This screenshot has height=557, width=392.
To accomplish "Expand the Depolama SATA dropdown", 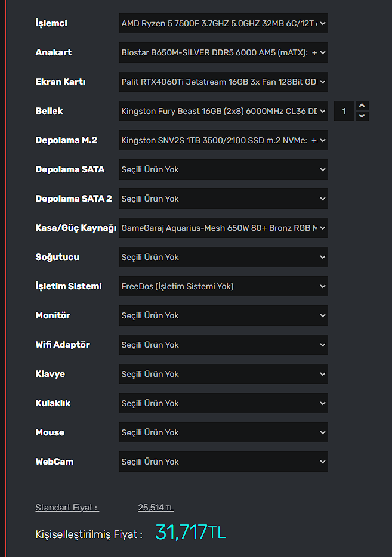I will pyautogui.click(x=223, y=169).
